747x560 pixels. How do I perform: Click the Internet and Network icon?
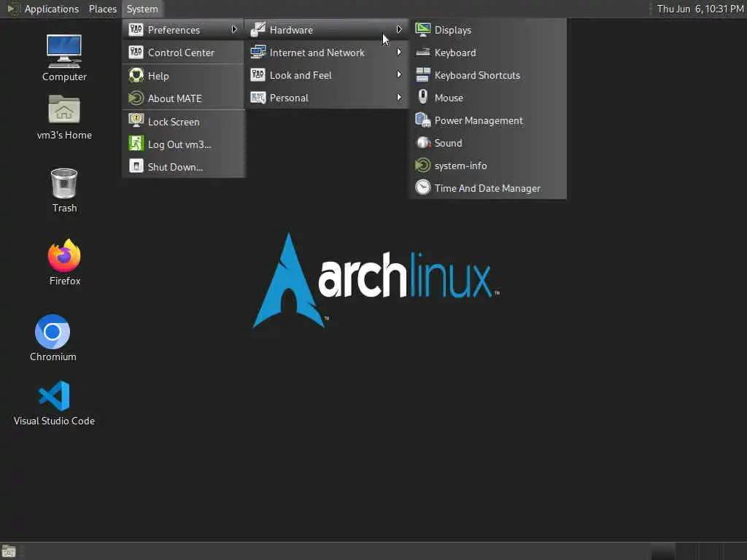(258, 52)
